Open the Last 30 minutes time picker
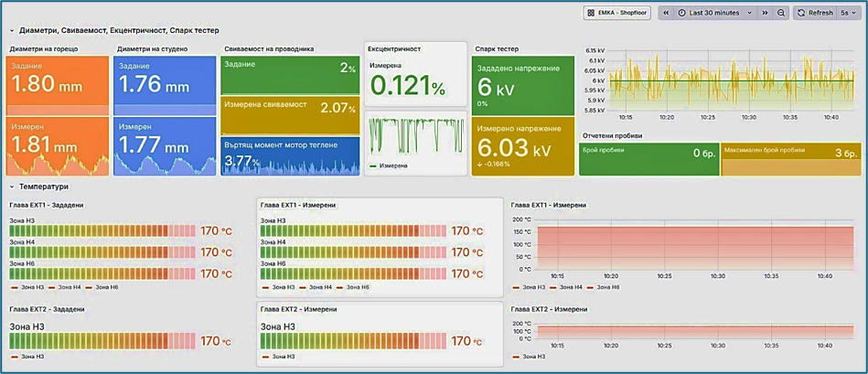Screen dimensions: 868x374 [716, 13]
